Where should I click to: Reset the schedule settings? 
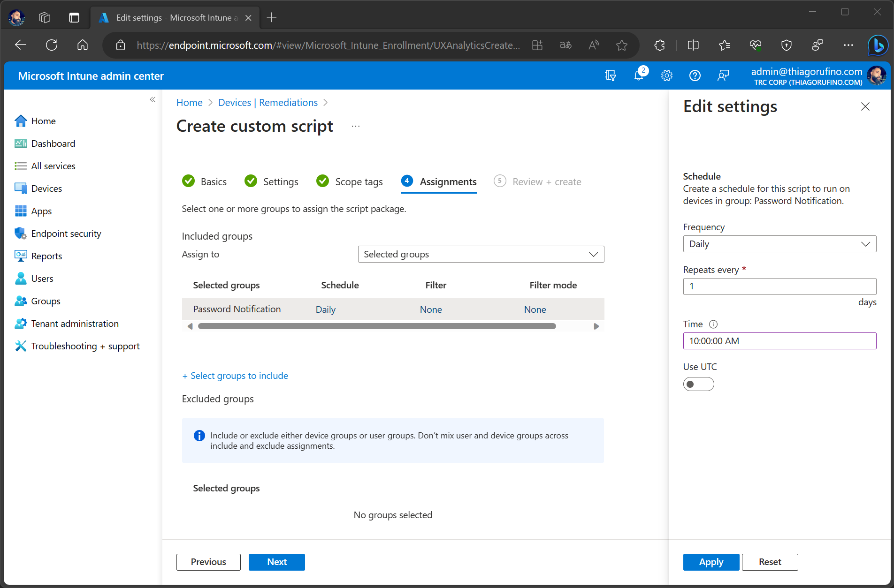click(770, 562)
